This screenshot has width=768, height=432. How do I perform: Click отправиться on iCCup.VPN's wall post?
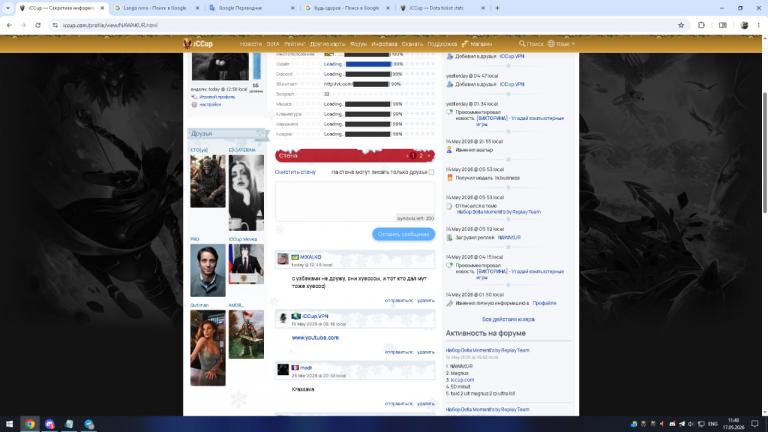point(399,352)
